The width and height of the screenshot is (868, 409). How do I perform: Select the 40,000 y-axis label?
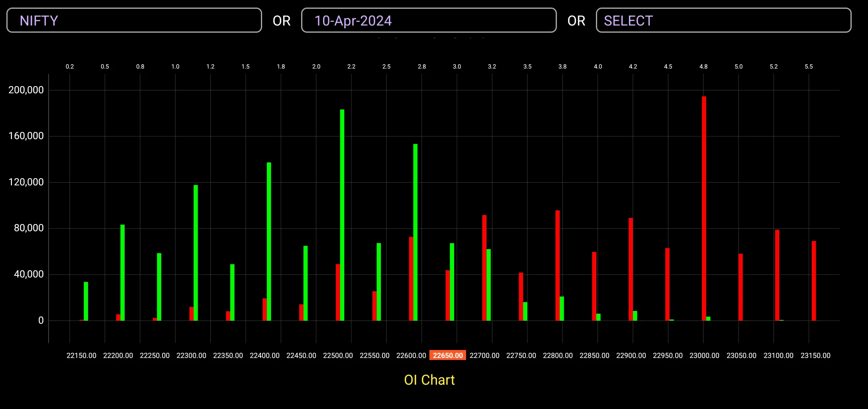pyautogui.click(x=29, y=274)
